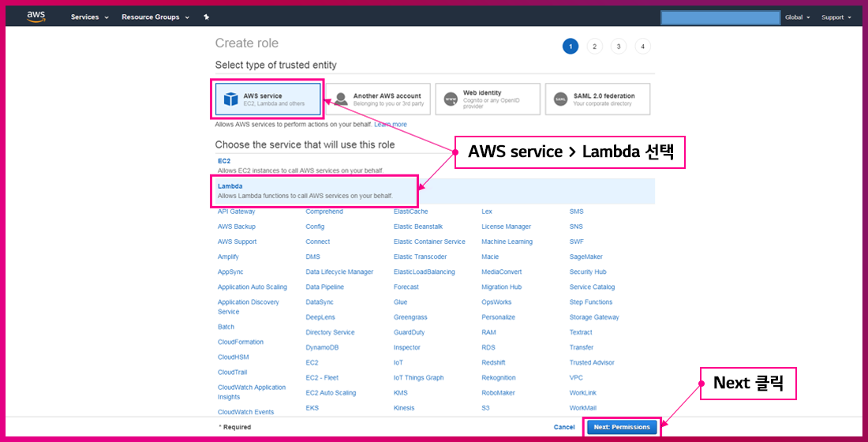Choose the EC2 service at top
The image size is (868, 442).
(224, 161)
